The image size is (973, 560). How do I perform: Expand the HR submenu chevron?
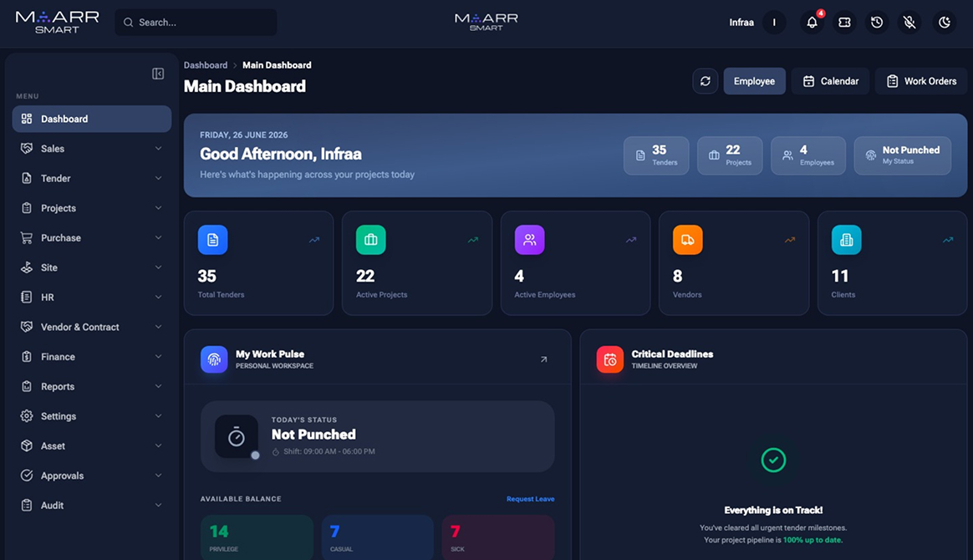[158, 297]
